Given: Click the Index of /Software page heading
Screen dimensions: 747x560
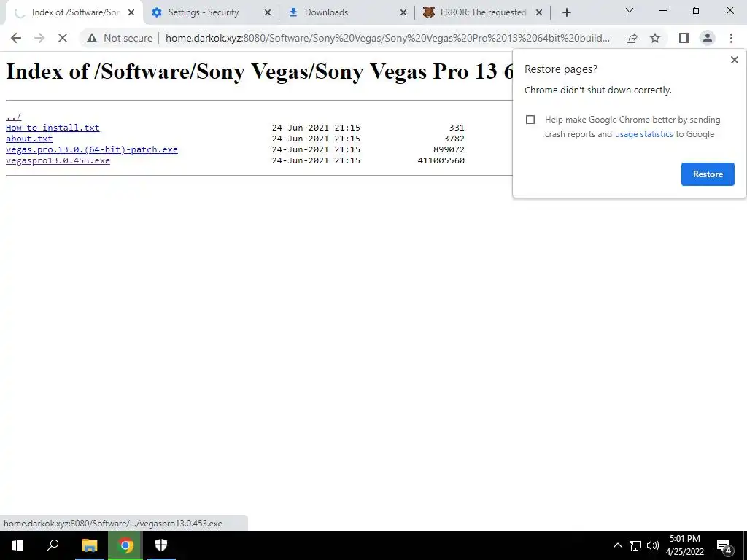Looking at the screenshot, I should 260,71.
